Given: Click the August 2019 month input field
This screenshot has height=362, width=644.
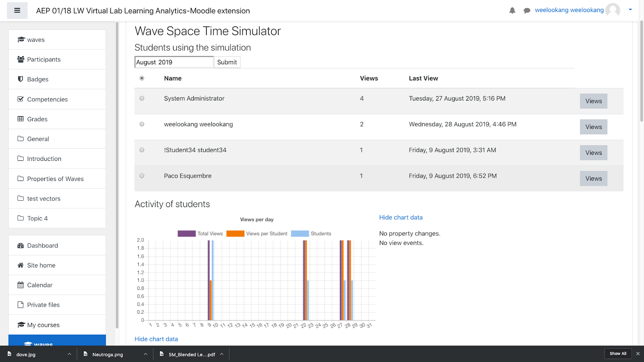Looking at the screenshot, I should (x=173, y=62).
